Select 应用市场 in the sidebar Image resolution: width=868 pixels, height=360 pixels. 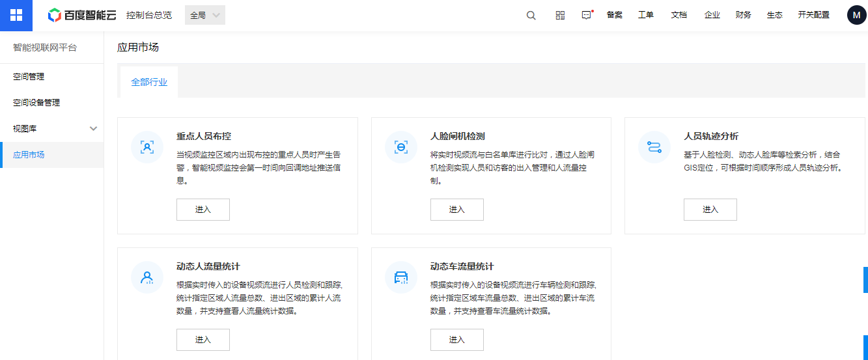[x=52, y=155]
